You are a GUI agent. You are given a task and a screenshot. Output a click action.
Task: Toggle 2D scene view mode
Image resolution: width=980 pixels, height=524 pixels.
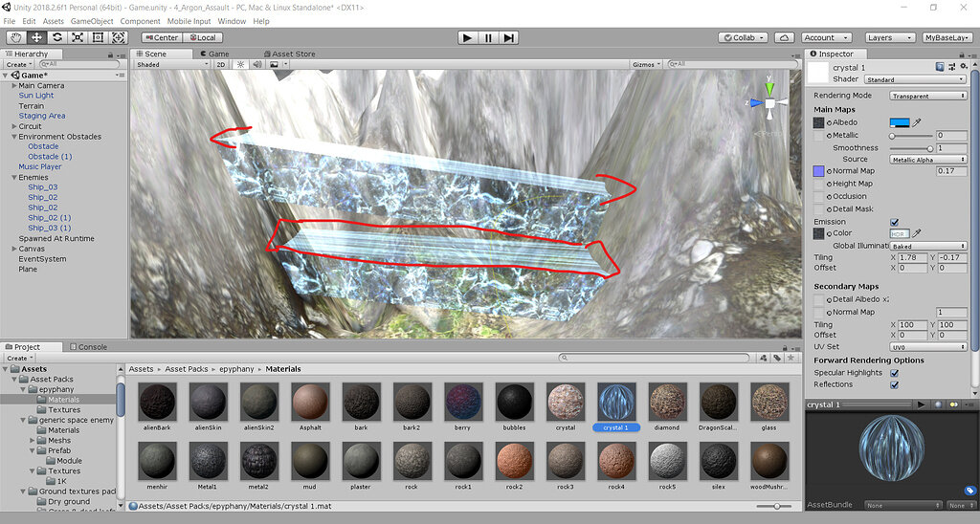pyautogui.click(x=221, y=64)
